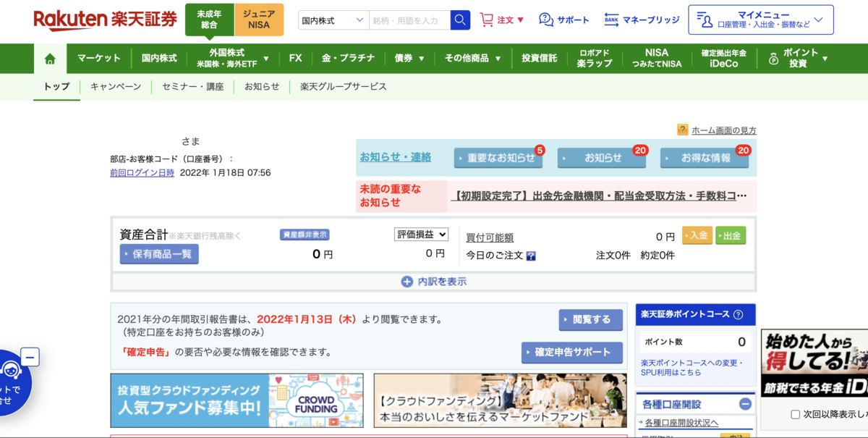This screenshot has height=438, width=868.
Task: Open お知らせ・連絡 link
Action: [396, 157]
